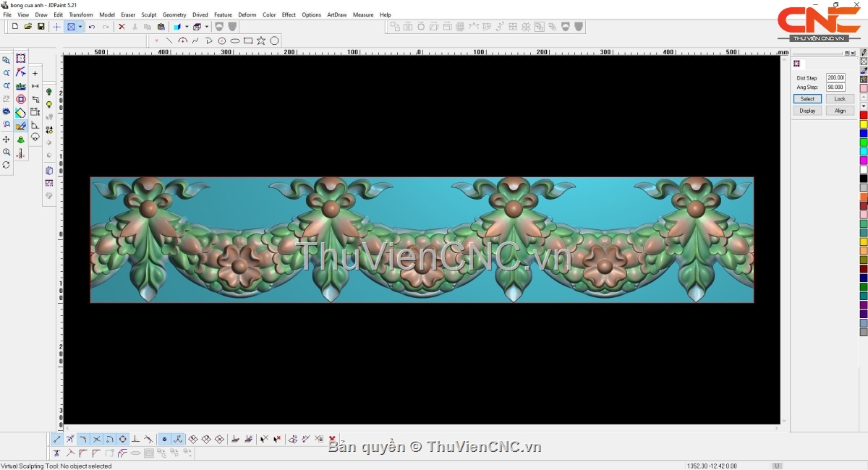868x470 pixels.
Task: Expand the wireframe box display dropdown
Action: click(x=207, y=27)
